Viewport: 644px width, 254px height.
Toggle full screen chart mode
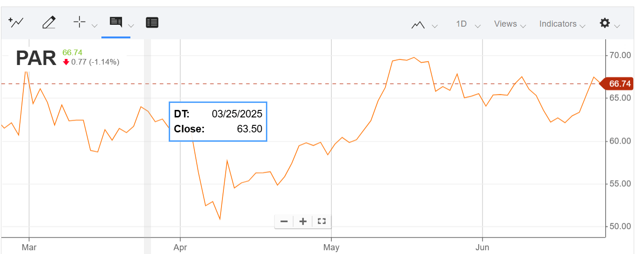(x=322, y=221)
